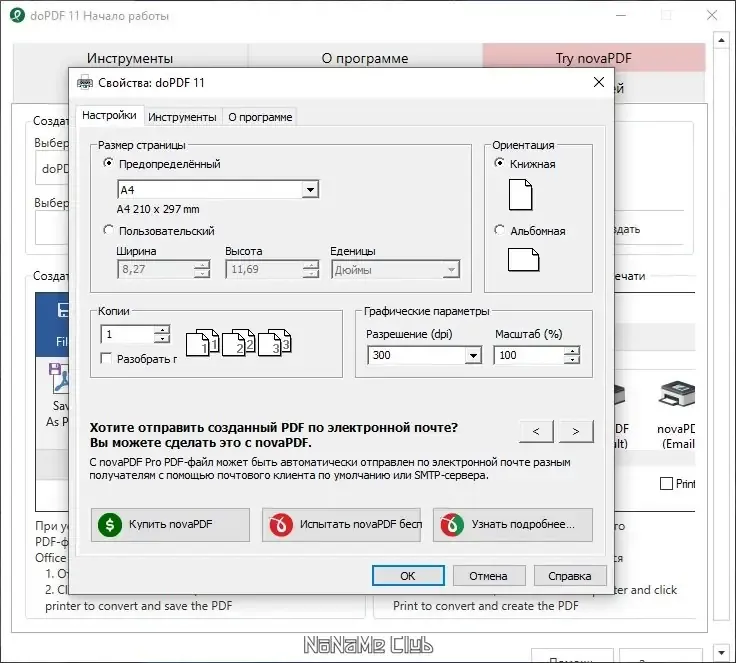The image size is (736, 663).
Task: Select the Пользовательский page size option
Action: click(x=109, y=230)
